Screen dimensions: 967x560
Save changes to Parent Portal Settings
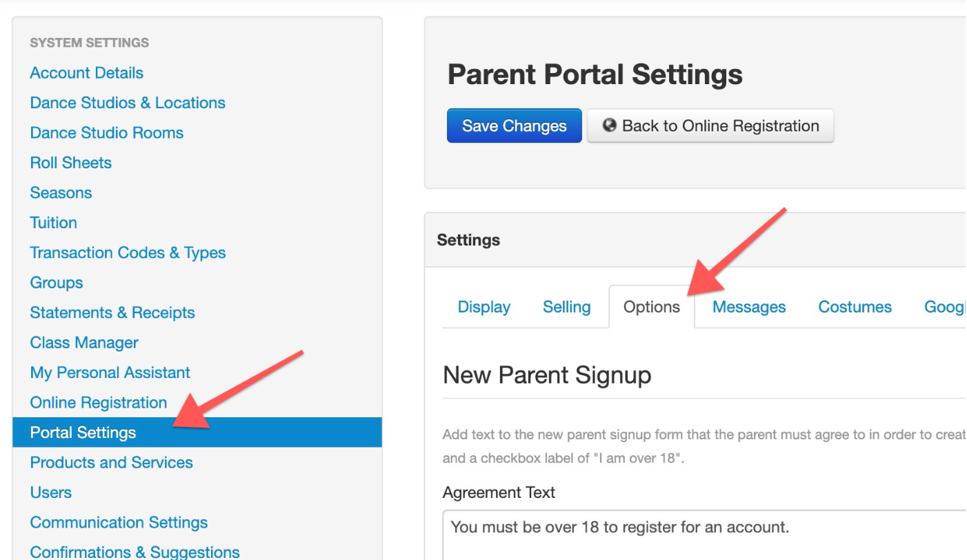(x=515, y=126)
